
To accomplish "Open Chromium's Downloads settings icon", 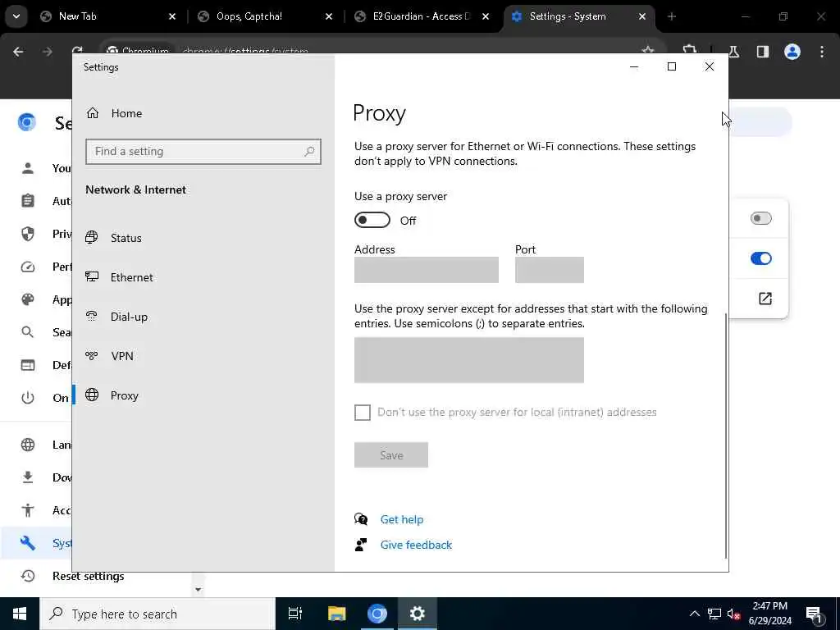I will click(28, 477).
